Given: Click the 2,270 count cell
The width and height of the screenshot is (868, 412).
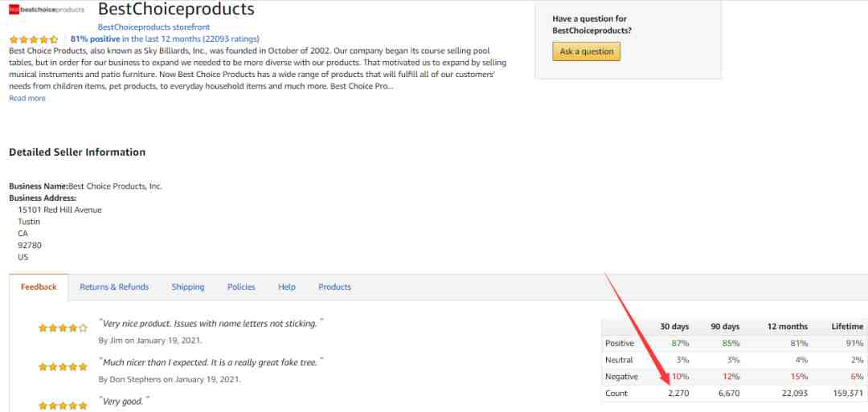Looking at the screenshot, I should tap(678, 394).
